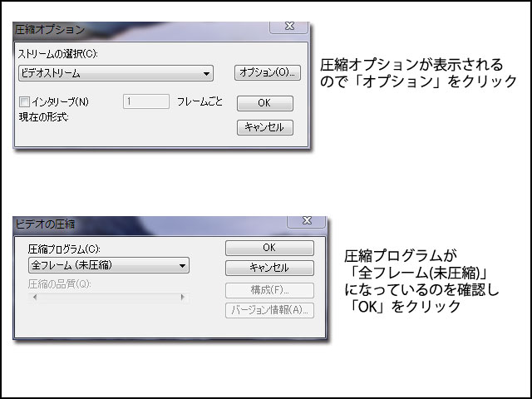The width and height of the screenshot is (532, 399).
Task: Close the ビデオの圧縮 dialog with X
Action: (307, 221)
